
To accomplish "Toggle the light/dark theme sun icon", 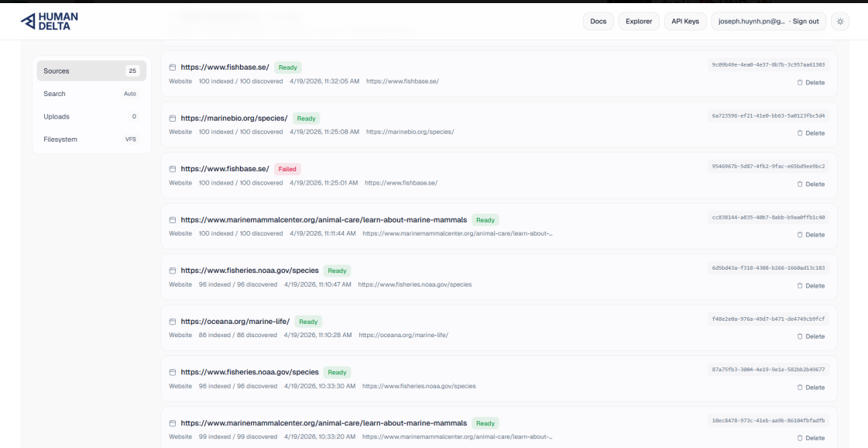I will [840, 22].
